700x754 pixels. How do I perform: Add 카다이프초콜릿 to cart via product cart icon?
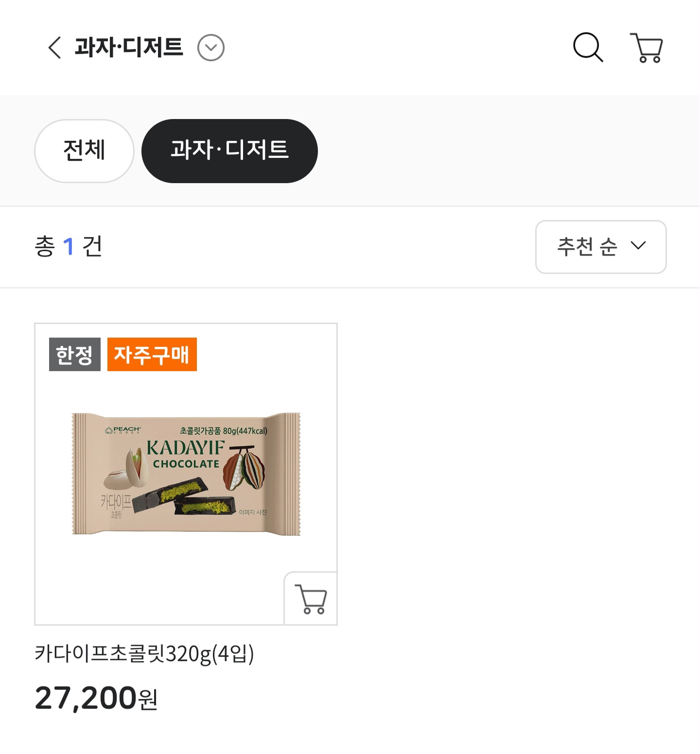point(311,599)
